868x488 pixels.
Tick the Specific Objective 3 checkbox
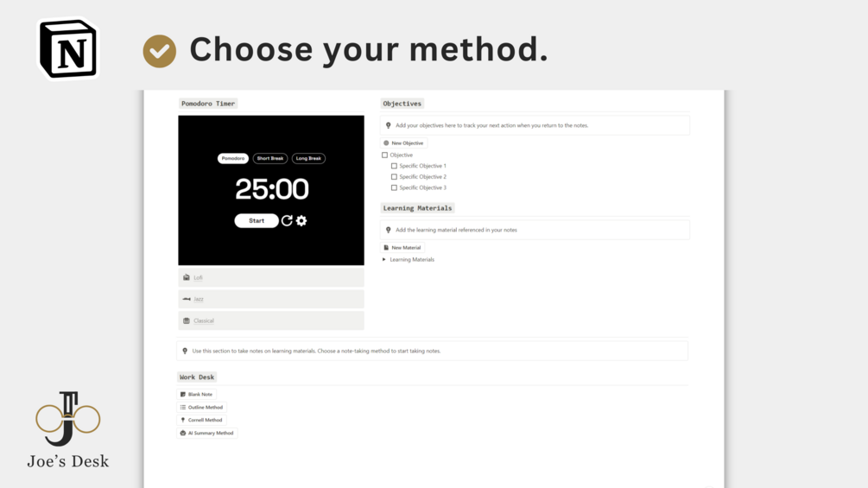pyautogui.click(x=394, y=187)
